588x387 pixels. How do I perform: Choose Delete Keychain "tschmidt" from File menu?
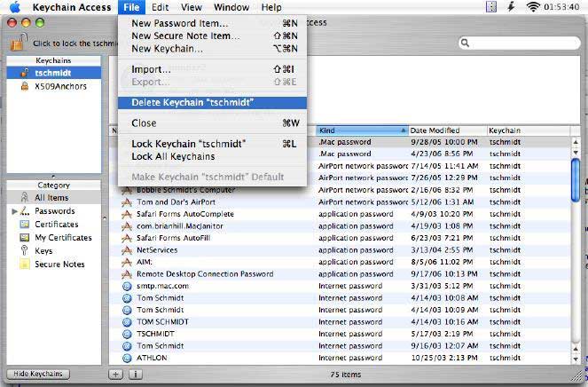pos(192,103)
